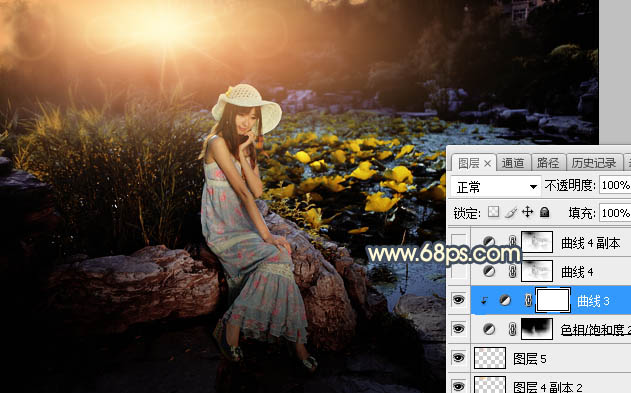The width and height of the screenshot is (631, 393).
Task: Switch to the 图层 tab
Action: click(x=469, y=163)
